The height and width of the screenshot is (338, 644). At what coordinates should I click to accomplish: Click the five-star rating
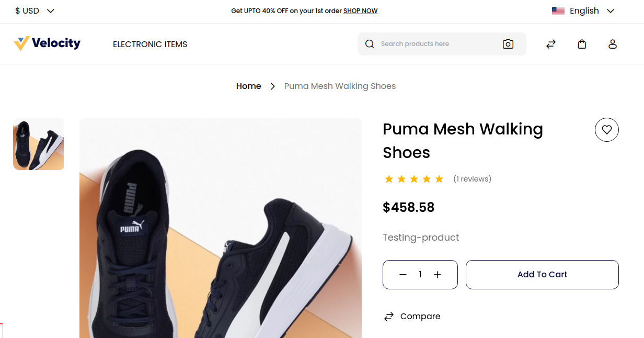(413, 179)
